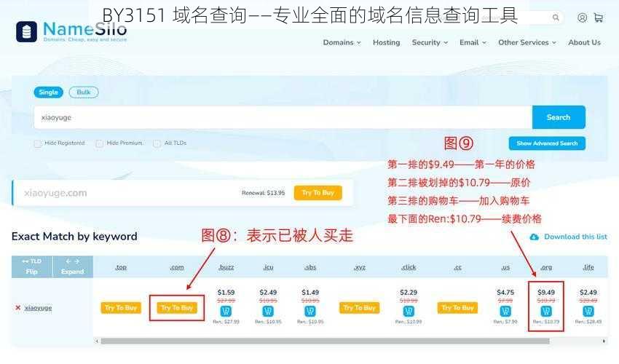This screenshot has width=619, height=364.
Task: Click Try To Buy under .top
Action: pyautogui.click(x=121, y=307)
